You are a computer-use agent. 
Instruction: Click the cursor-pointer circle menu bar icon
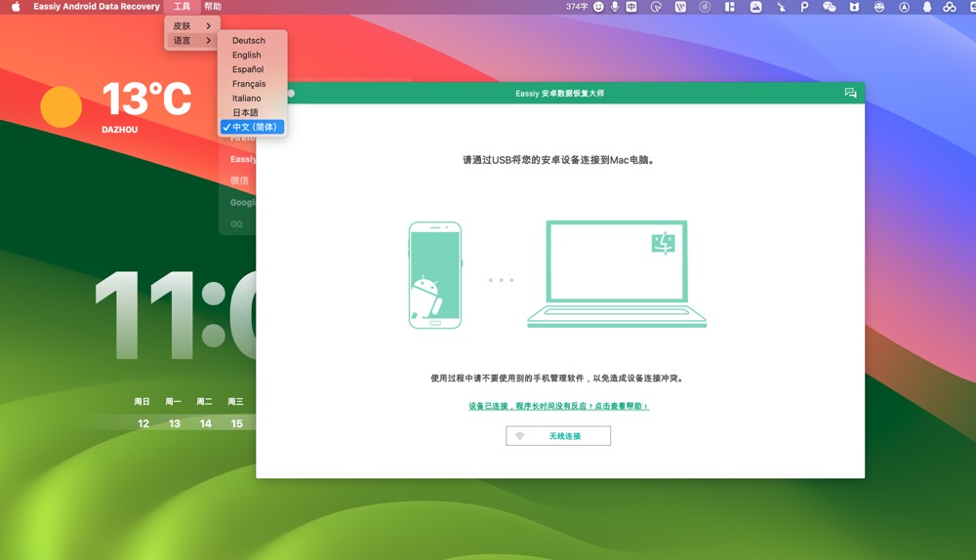pyautogui.click(x=656, y=7)
